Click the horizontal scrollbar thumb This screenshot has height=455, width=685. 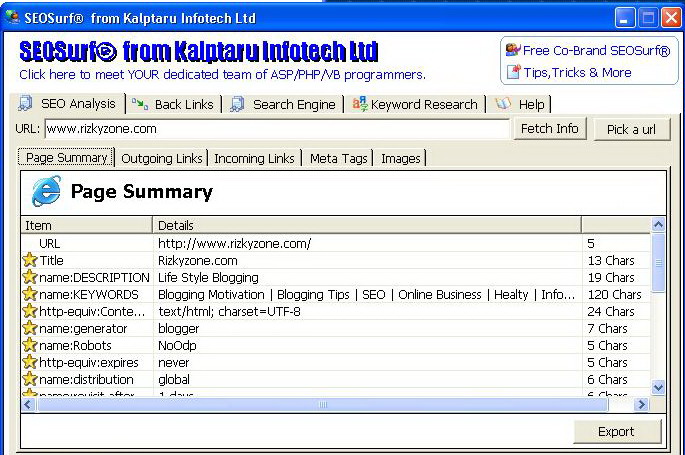click(323, 405)
